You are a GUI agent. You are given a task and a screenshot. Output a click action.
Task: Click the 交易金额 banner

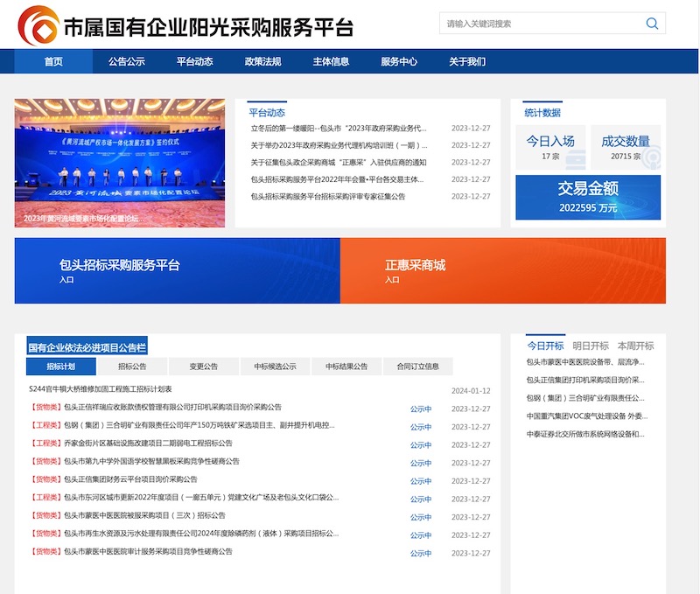pos(587,197)
